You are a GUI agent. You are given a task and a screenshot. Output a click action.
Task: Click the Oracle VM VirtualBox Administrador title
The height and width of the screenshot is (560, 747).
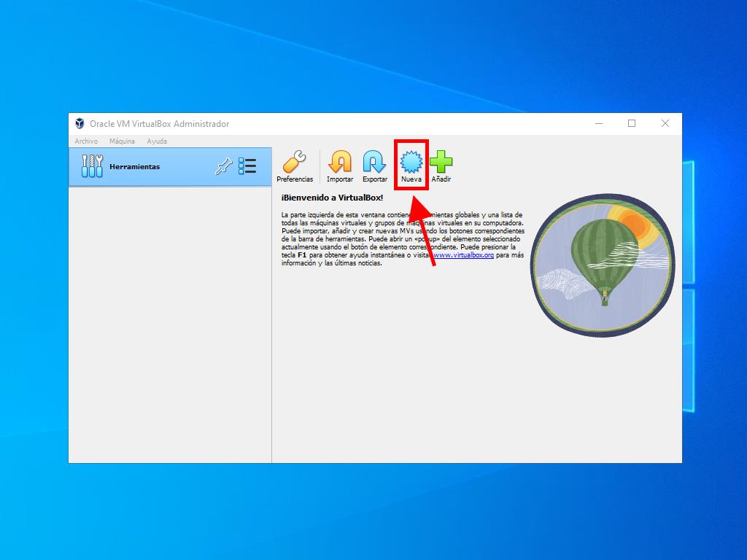point(159,124)
